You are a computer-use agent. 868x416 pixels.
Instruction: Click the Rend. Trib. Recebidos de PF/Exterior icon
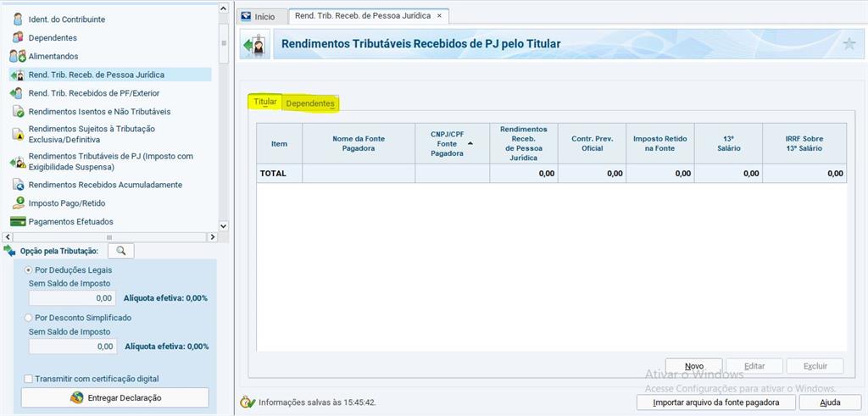pos(17,93)
